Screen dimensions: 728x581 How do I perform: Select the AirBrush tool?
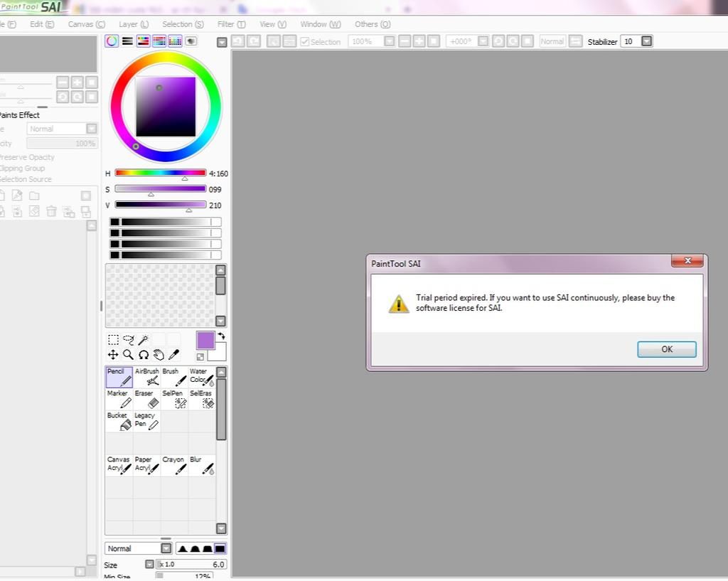(x=146, y=377)
